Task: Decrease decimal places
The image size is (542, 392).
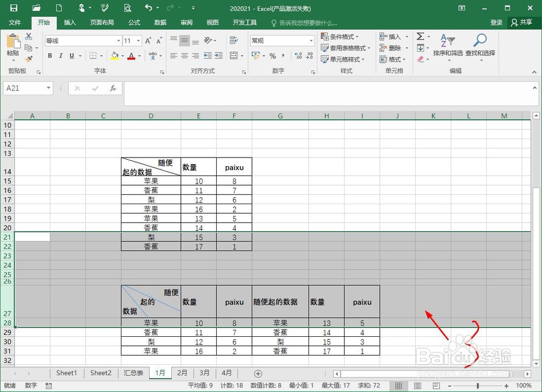Action: click(309, 56)
